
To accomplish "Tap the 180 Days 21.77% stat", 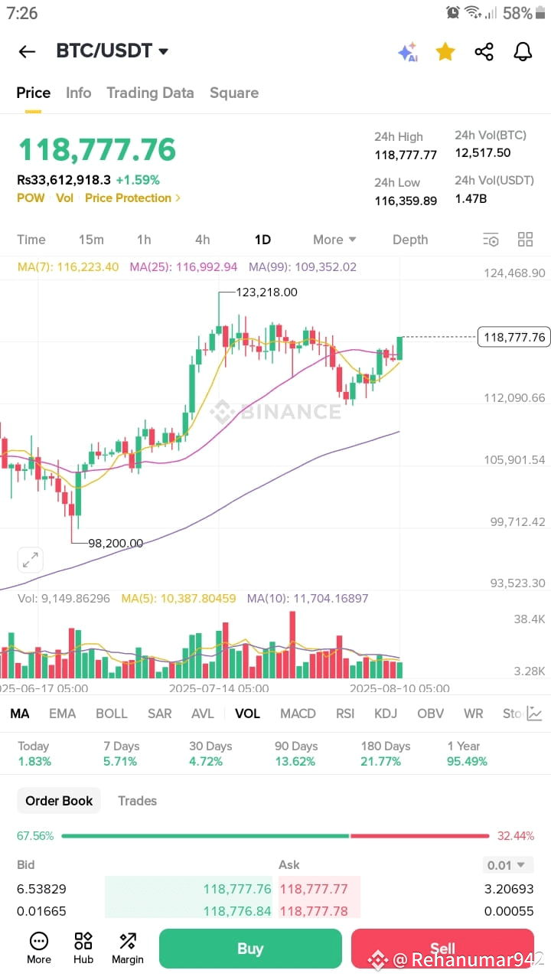I will coord(386,753).
